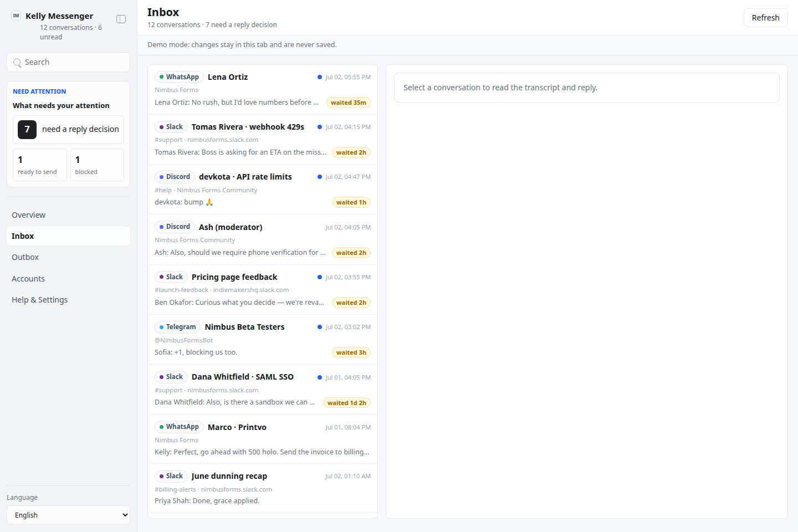This screenshot has height=532, width=798.
Task: Click the praying hands emoji in devkota message
Action: pyautogui.click(x=209, y=202)
